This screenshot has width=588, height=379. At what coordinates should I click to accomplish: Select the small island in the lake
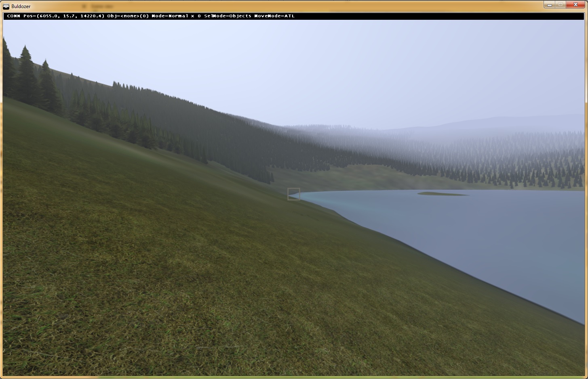(x=443, y=194)
